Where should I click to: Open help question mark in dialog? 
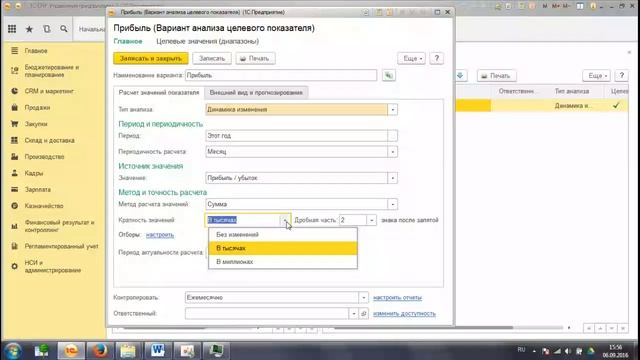click(x=437, y=58)
